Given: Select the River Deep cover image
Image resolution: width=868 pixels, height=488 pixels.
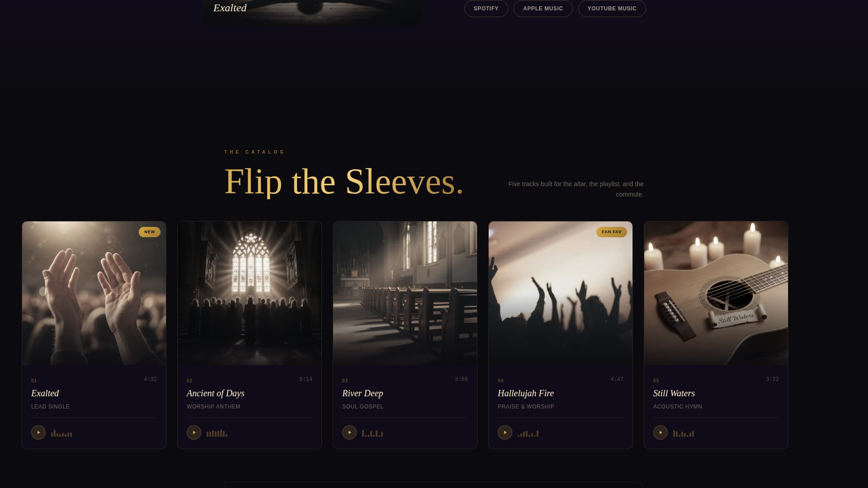Looking at the screenshot, I should (x=405, y=293).
